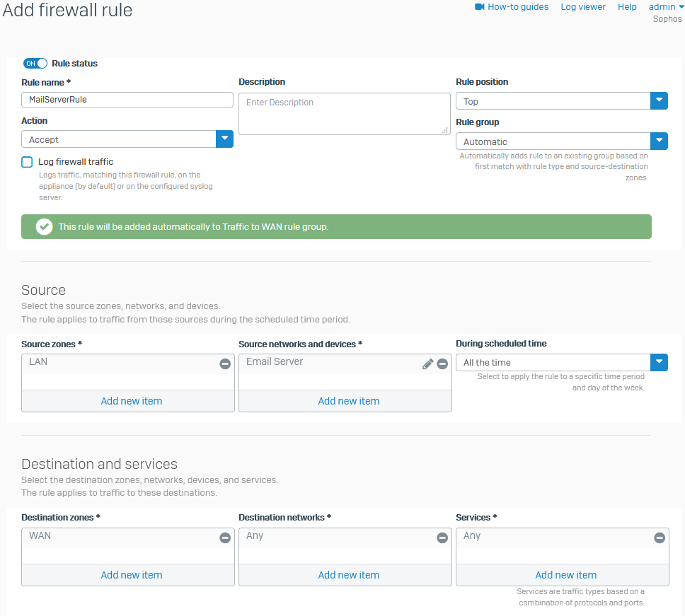The height and width of the screenshot is (616, 685).
Task: Open the Rule position dropdown
Action: [x=659, y=100]
